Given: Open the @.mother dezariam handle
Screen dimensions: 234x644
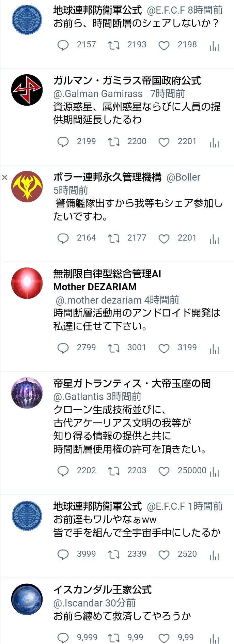Looking at the screenshot, I should 98,300.
